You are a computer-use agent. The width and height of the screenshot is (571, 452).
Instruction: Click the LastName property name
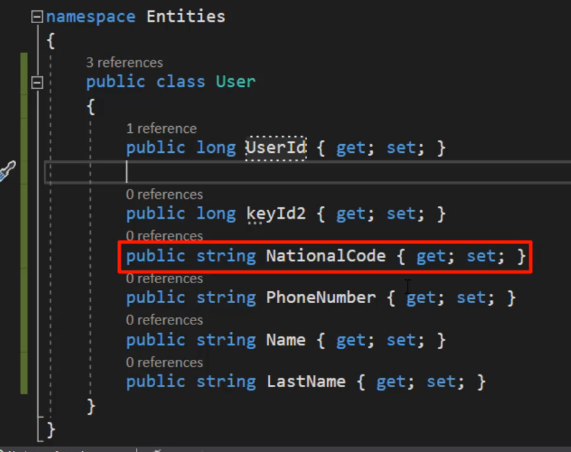tap(306, 382)
